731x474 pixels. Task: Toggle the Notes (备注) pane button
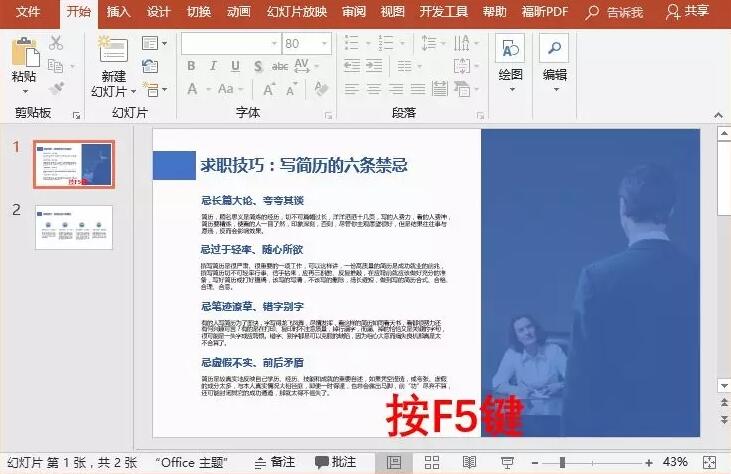point(275,462)
